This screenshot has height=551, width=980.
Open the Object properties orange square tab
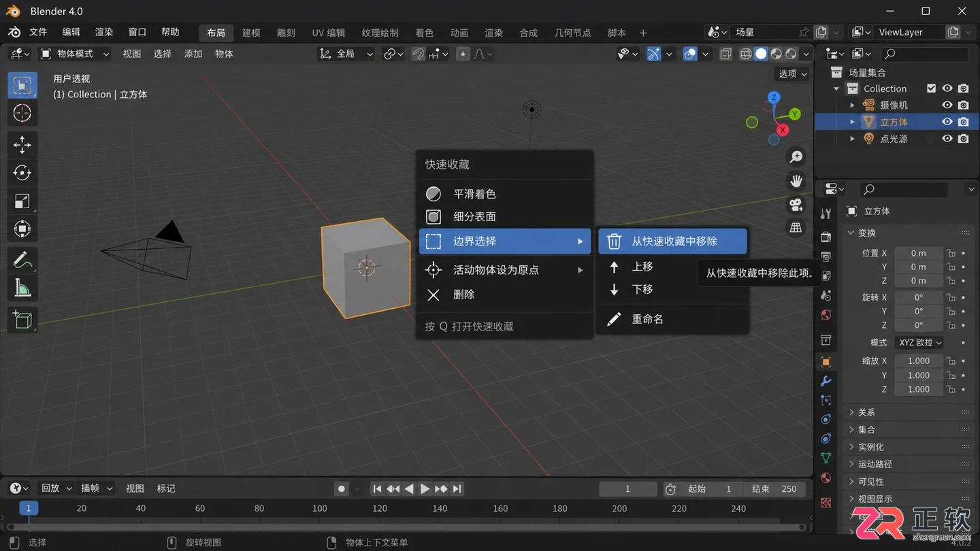[826, 362]
